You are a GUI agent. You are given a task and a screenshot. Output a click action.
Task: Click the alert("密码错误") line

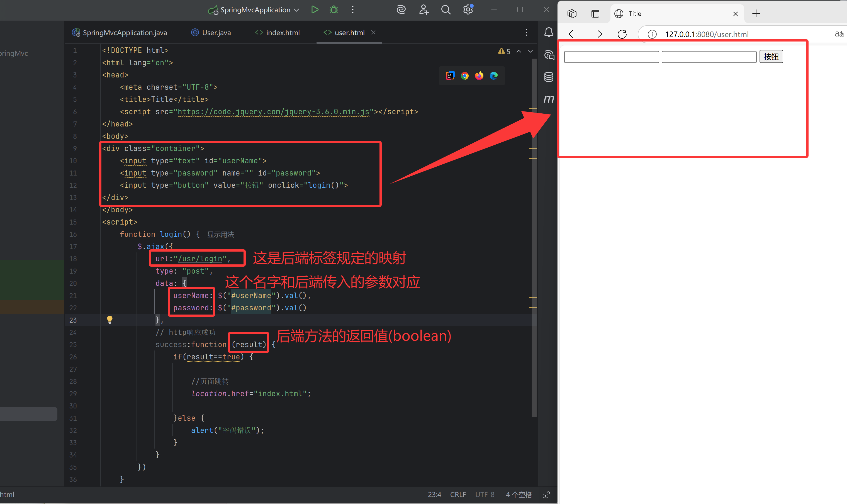pos(228,430)
